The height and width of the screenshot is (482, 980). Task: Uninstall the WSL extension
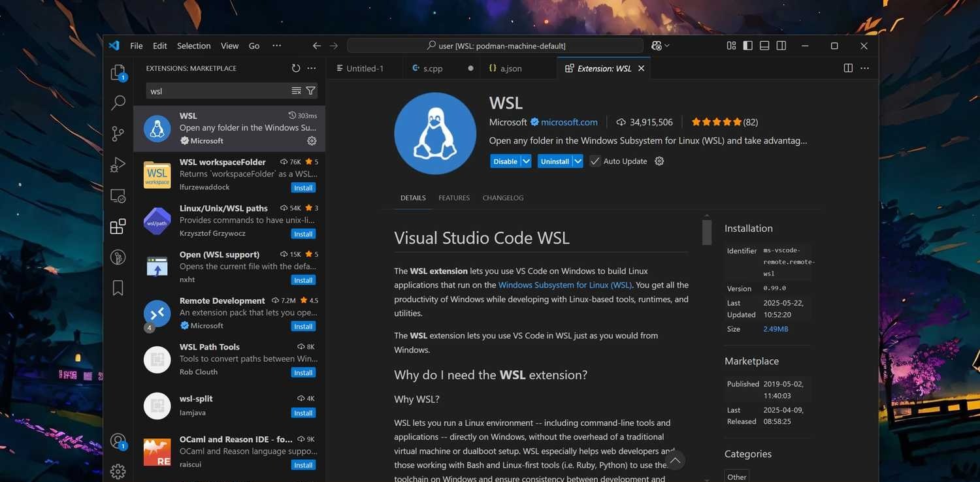coord(555,161)
